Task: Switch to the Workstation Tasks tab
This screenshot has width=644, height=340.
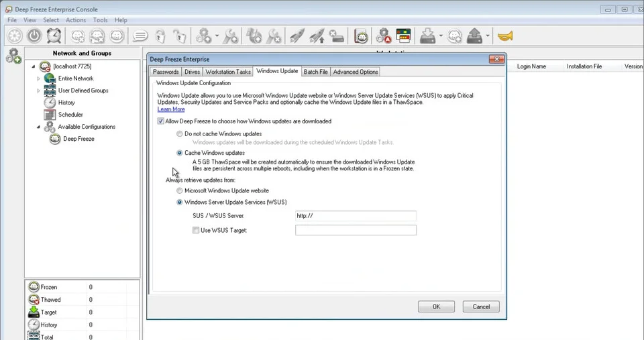Action: tap(228, 72)
